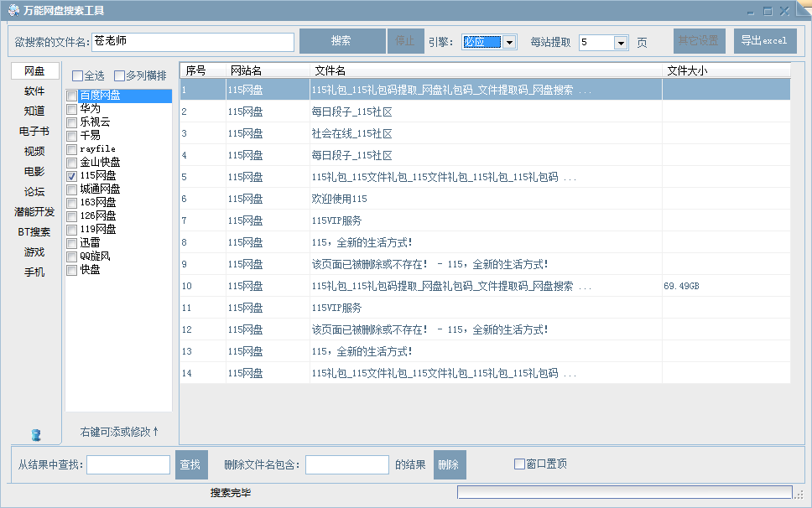Open the 知道 category tab
This screenshot has height=508, width=812.
pyautogui.click(x=34, y=111)
